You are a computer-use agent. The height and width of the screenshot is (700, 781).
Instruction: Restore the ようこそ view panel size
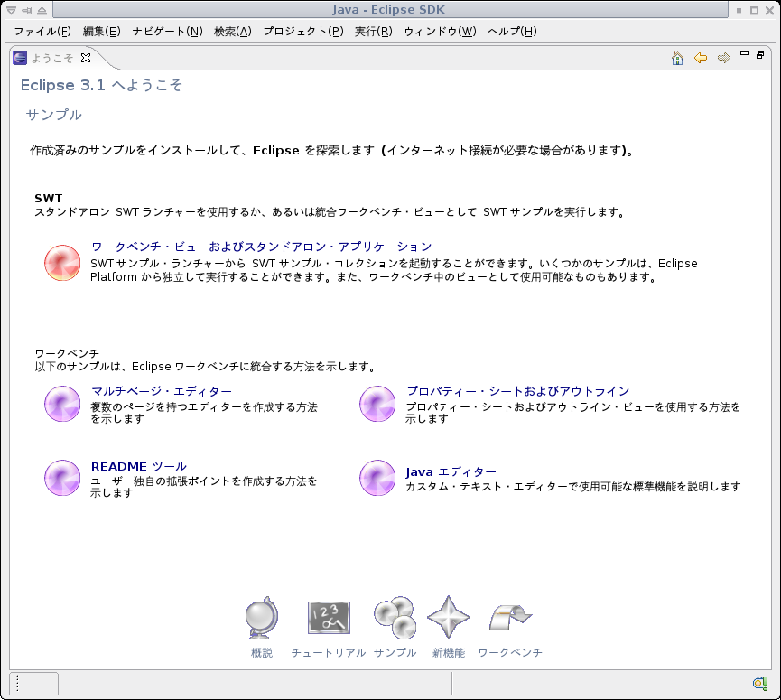point(760,55)
